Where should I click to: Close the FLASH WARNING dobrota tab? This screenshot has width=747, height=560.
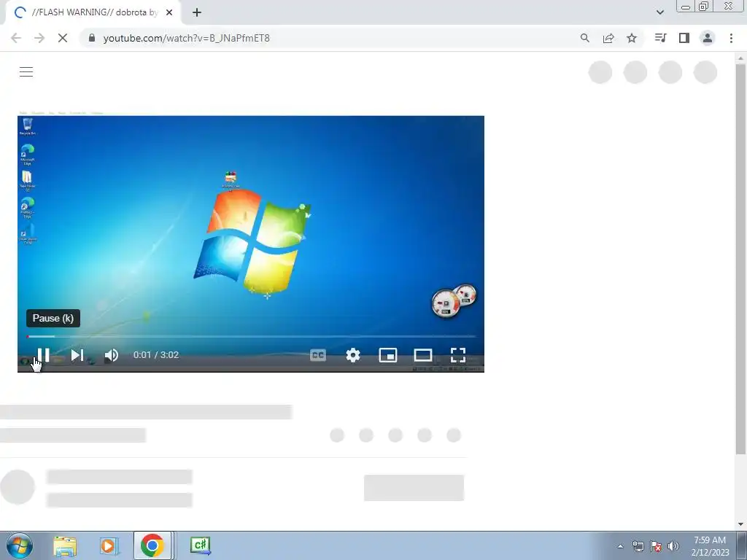(x=169, y=12)
